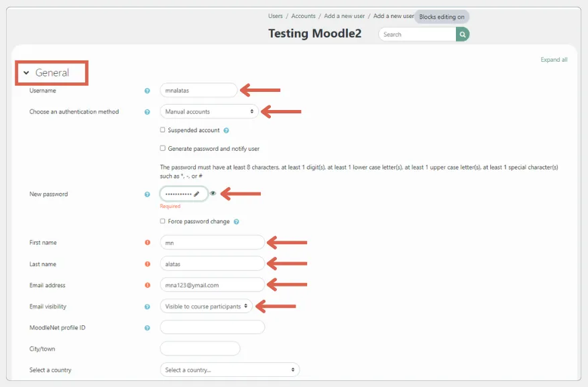Click help icon beside Suspended account
This screenshot has width=588, height=387.
226,130
